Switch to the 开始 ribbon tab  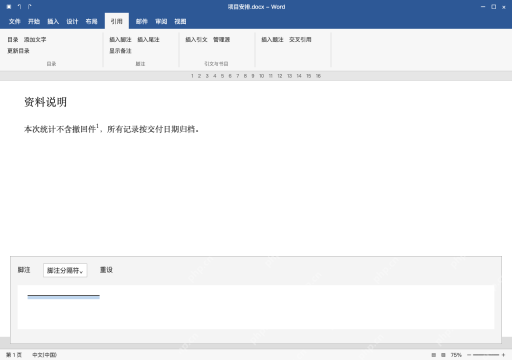pos(34,21)
